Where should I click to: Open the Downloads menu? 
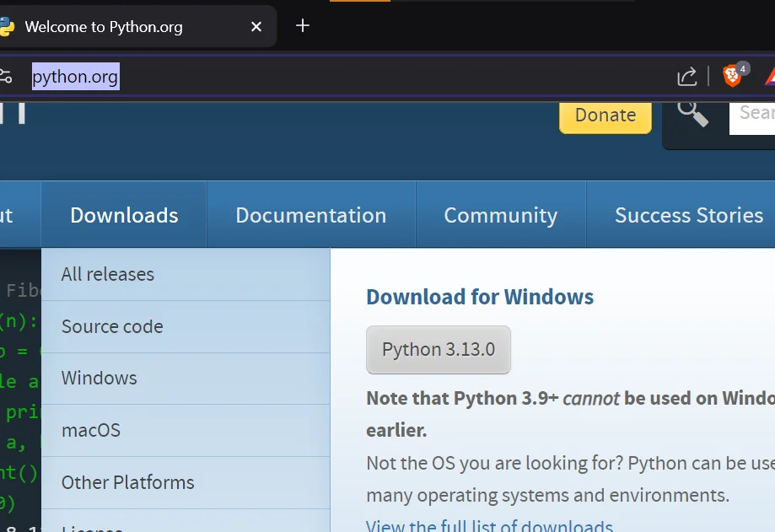[x=124, y=215]
